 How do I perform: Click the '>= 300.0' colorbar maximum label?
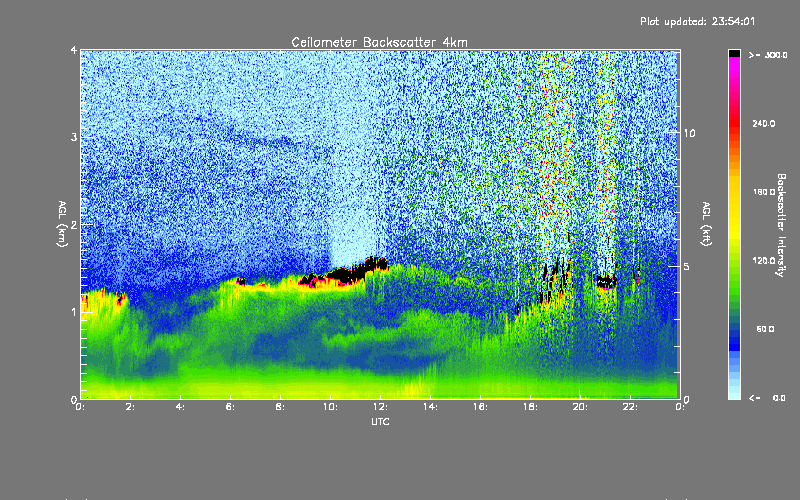tap(768, 55)
